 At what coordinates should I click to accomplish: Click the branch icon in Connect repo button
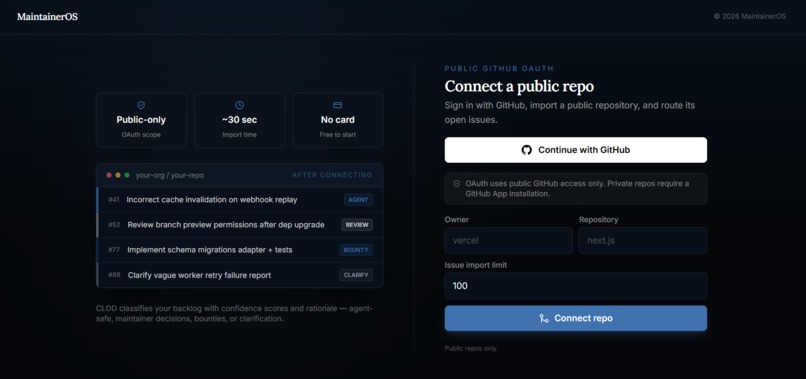(544, 318)
